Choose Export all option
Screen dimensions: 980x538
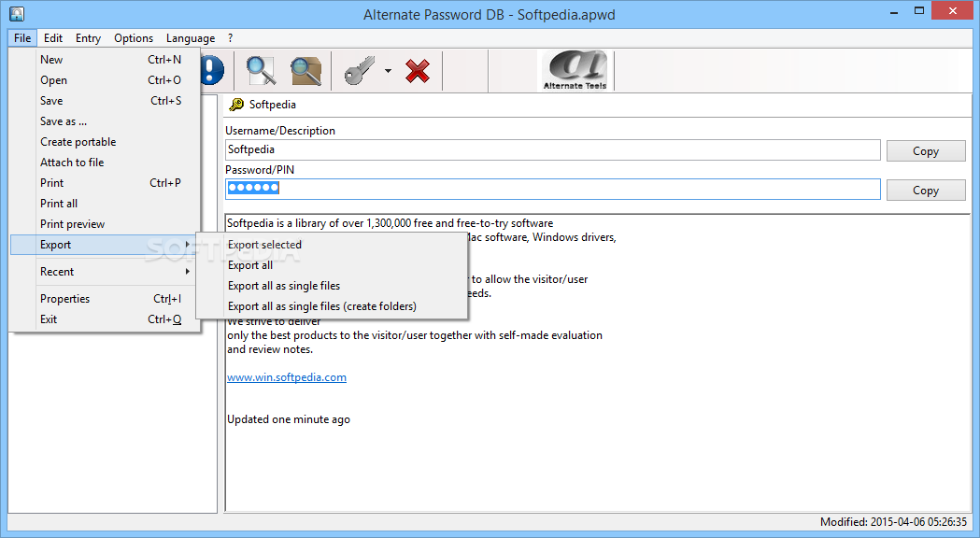pos(332,265)
